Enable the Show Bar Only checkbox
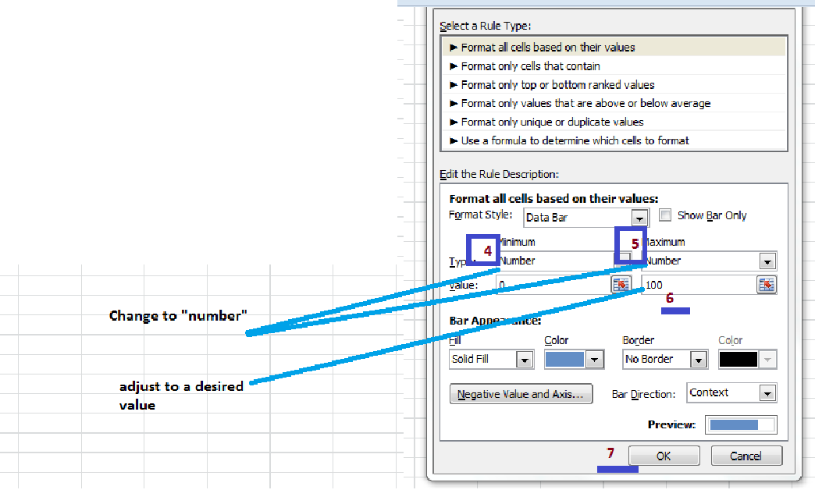 click(x=664, y=215)
